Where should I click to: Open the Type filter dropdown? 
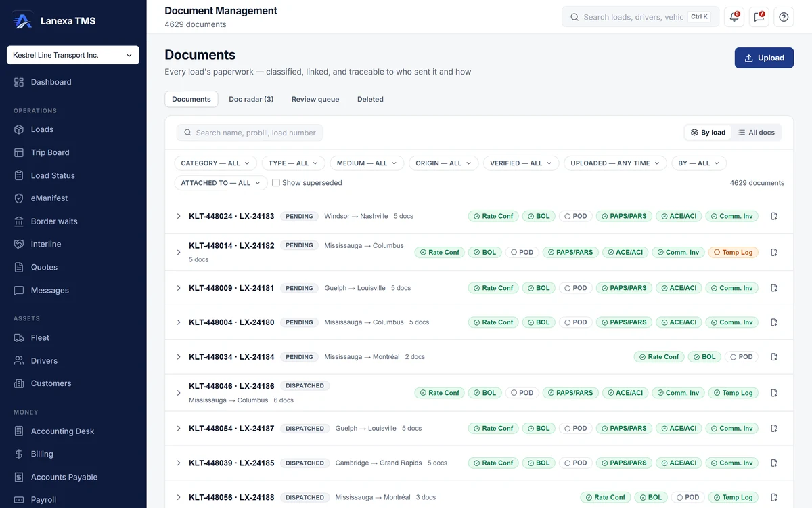point(294,163)
